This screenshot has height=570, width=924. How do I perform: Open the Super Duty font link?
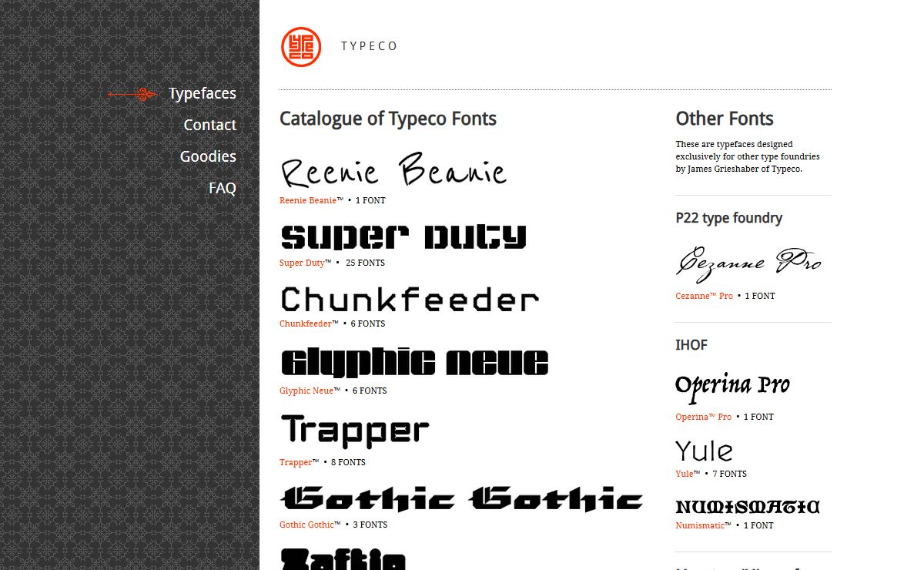pos(302,263)
